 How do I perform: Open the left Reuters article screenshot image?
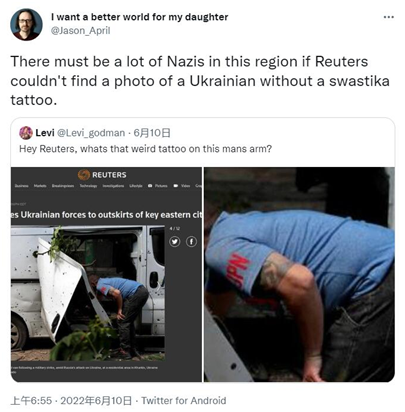point(106,274)
